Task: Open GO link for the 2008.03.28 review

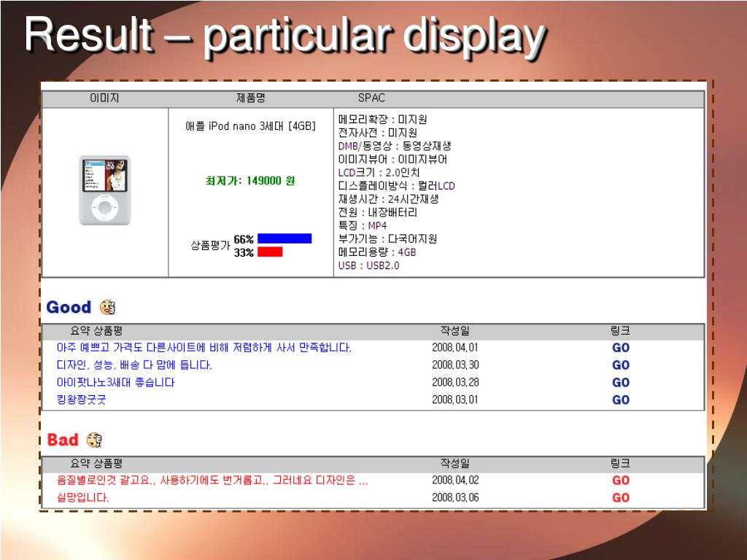Action: coord(621,383)
